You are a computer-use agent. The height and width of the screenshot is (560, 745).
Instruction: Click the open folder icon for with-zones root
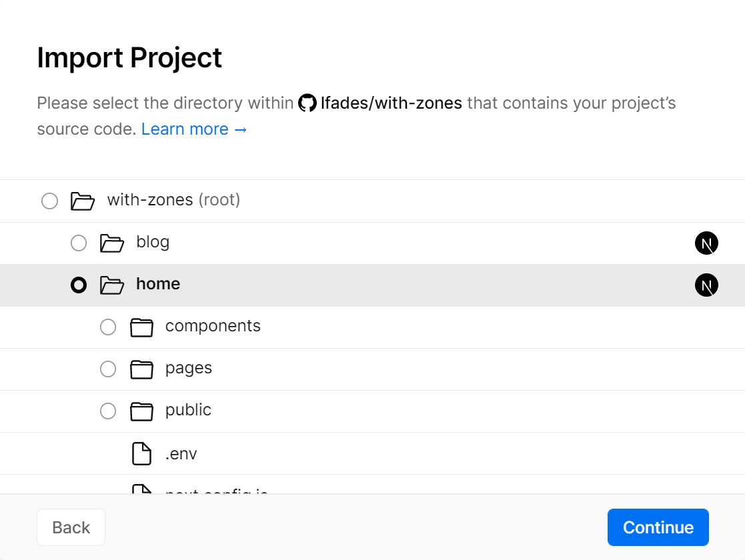[x=82, y=201]
